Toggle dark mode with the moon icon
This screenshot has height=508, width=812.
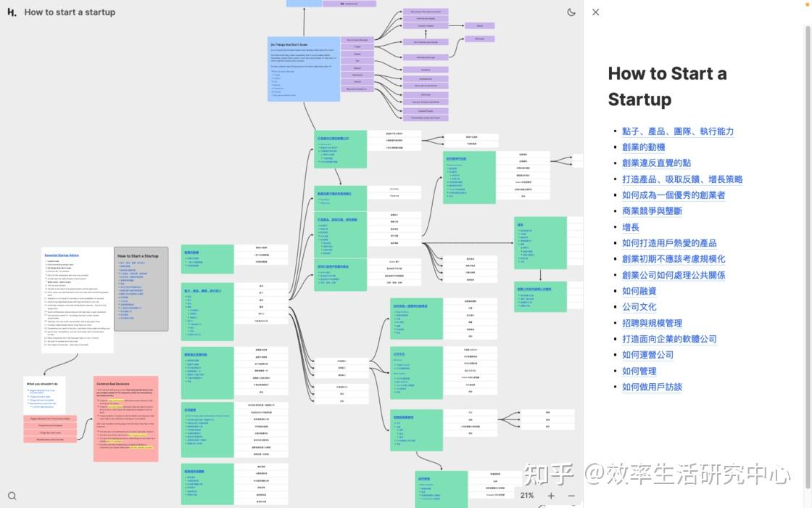571,12
